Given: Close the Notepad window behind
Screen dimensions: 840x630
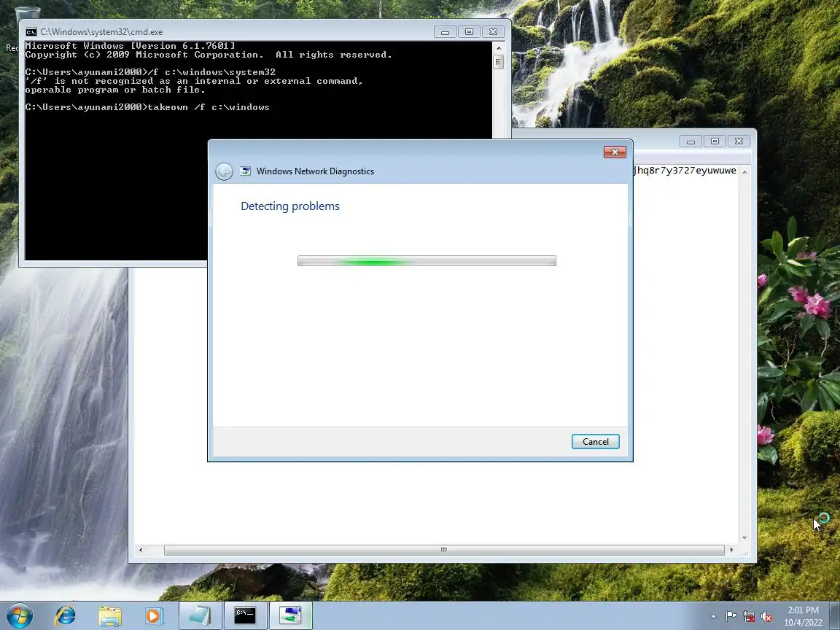Looking at the screenshot, I should pyautogui.click(x=739, y=141).
